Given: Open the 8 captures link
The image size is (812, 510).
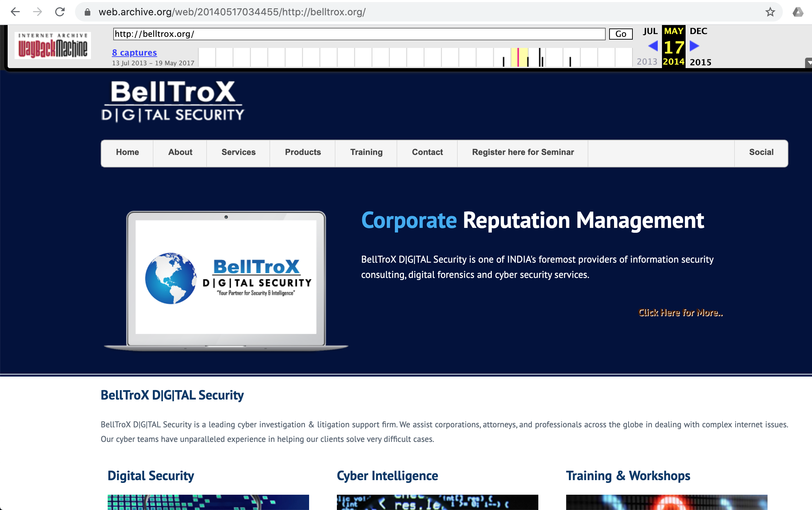Looking at the screenshot, I should pos(134,53).
